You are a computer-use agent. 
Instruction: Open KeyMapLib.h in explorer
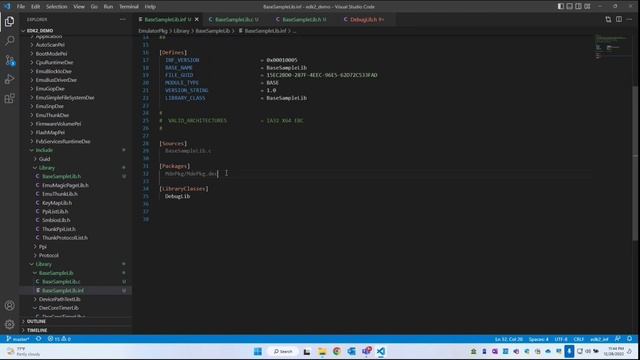(x=57, y=203)
